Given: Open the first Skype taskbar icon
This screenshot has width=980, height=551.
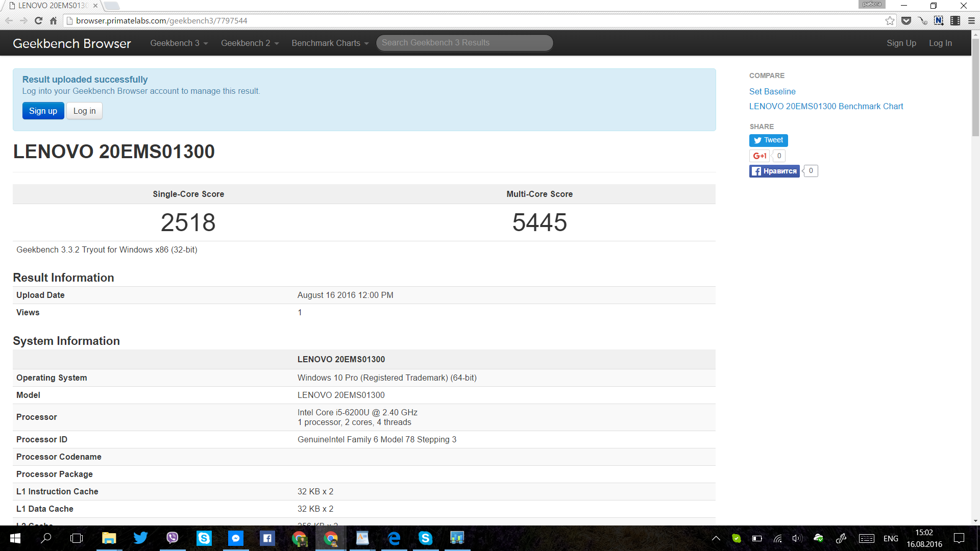Looking at the screenshot, I should tap(204, 538).
